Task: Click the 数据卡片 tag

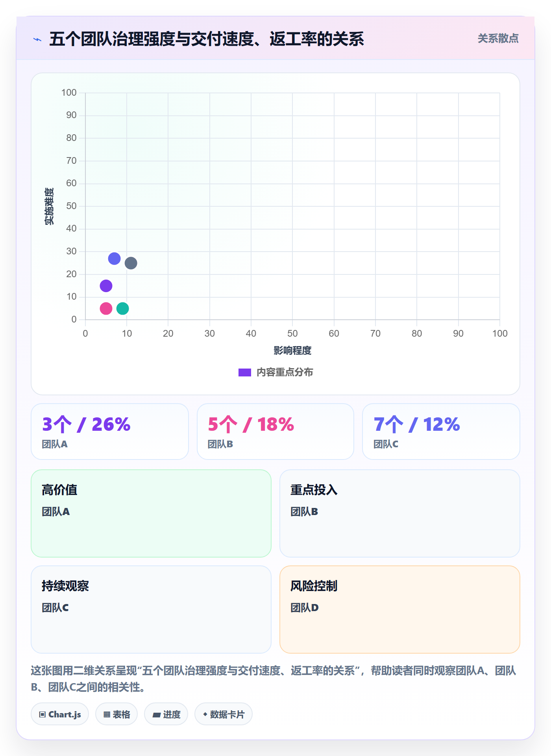Action: point(224,714)
